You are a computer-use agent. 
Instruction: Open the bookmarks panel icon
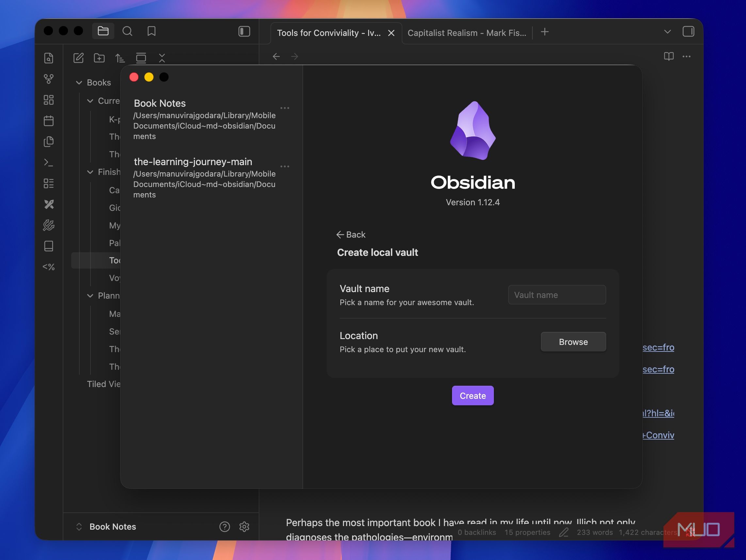[x=152, y=31]
